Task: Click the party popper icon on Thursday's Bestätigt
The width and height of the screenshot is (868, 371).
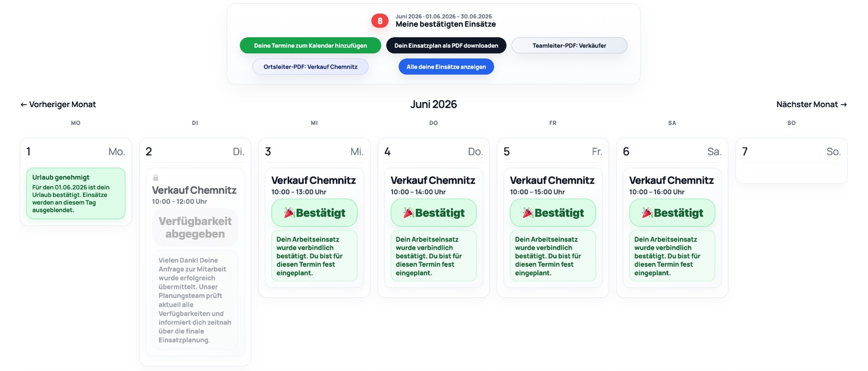Action: [408, 213]
